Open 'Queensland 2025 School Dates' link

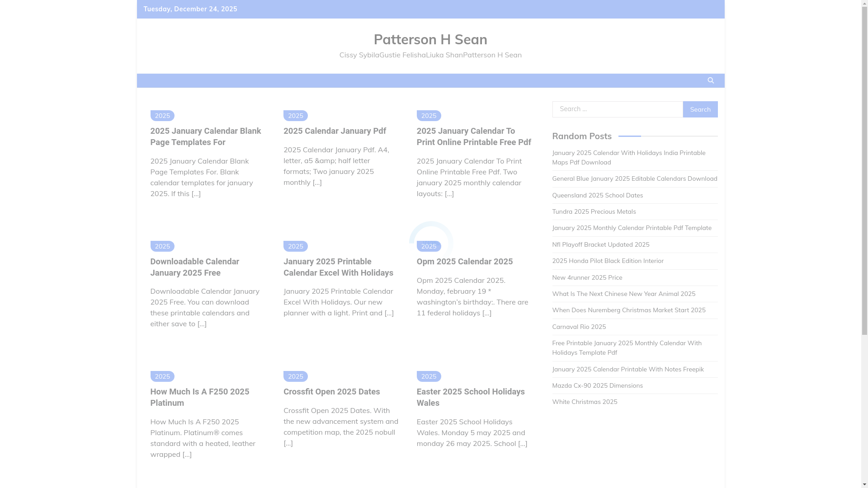597,195
